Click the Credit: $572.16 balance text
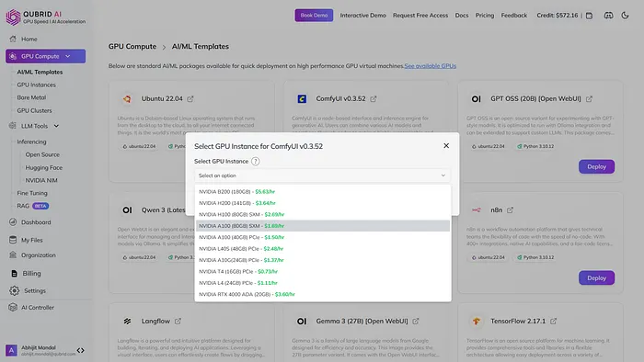This screenshot has width=644, height=362. 557,16
